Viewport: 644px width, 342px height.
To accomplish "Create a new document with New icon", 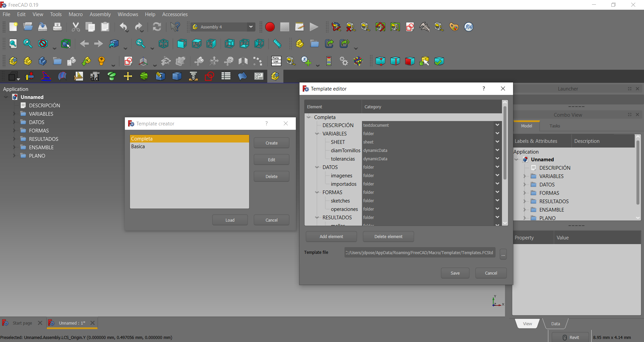I will point(13,27).
